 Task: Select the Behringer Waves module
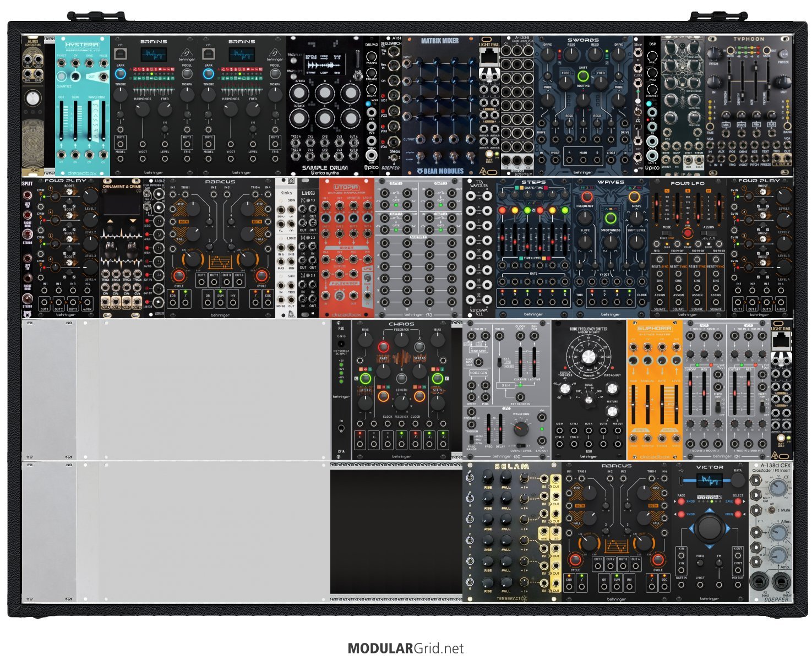tap(611, 248)
